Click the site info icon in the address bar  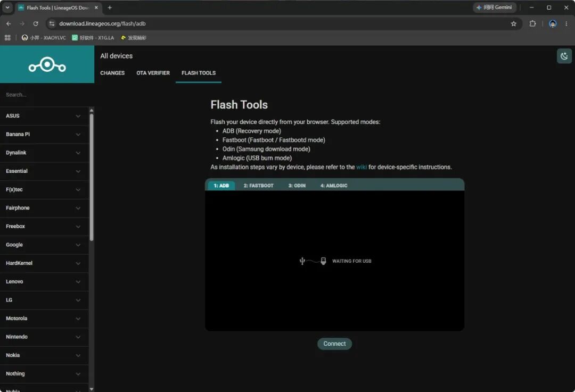[x=52, y=23]
